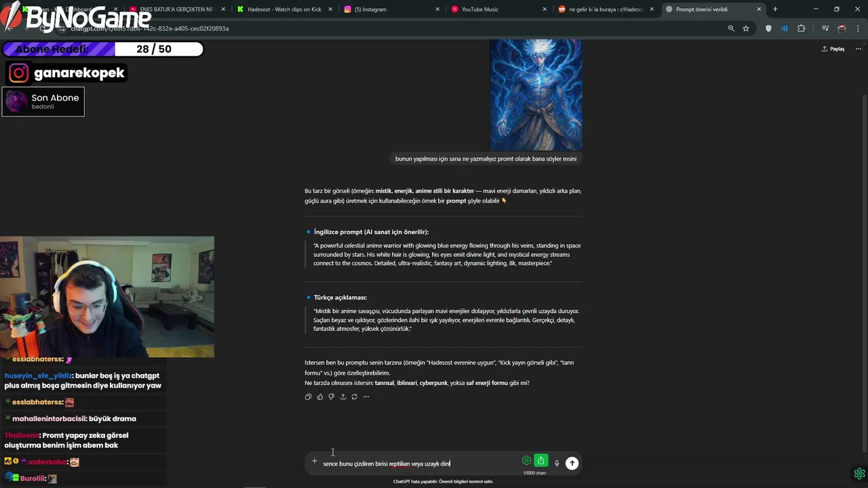Viewport: 868px width, 488px height.
Task: Click the green floating icon at bottom-right corner
Action: pos(859,473)
